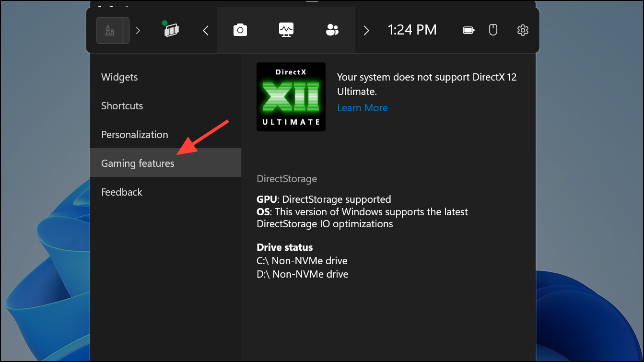Expand the chevron beside the game icon

[138, 30]
